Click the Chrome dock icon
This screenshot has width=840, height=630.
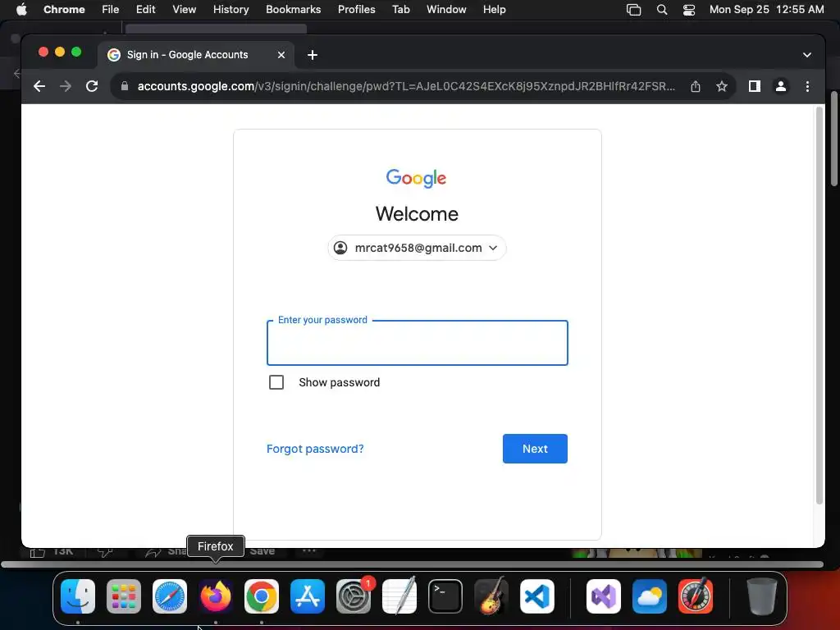coord(262,596)
